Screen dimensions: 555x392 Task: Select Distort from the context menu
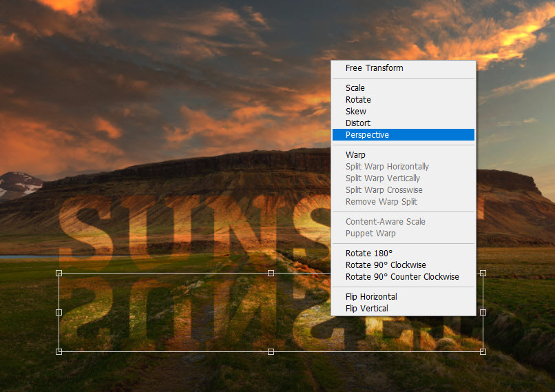coord(358,123)
